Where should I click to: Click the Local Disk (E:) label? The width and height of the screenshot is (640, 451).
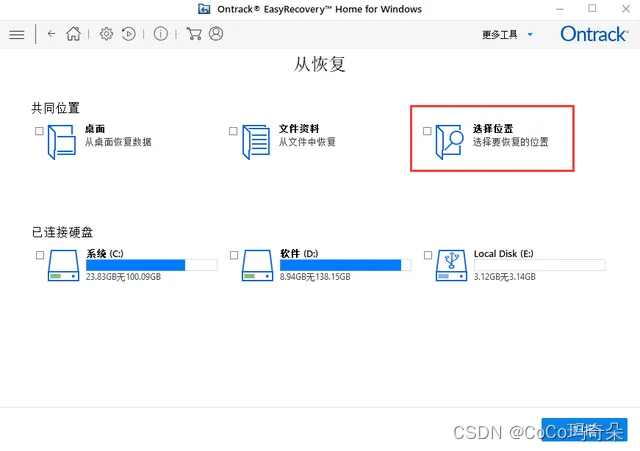click(504, 253)
